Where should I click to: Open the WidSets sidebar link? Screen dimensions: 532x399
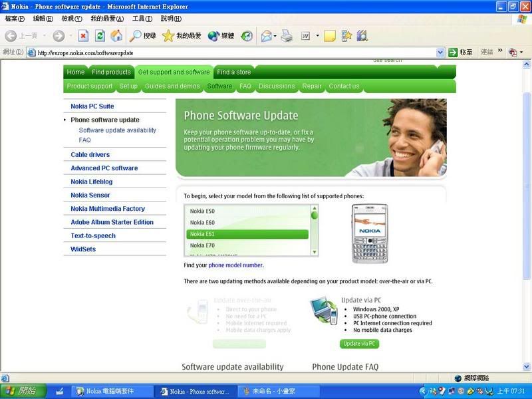(83, 249)
